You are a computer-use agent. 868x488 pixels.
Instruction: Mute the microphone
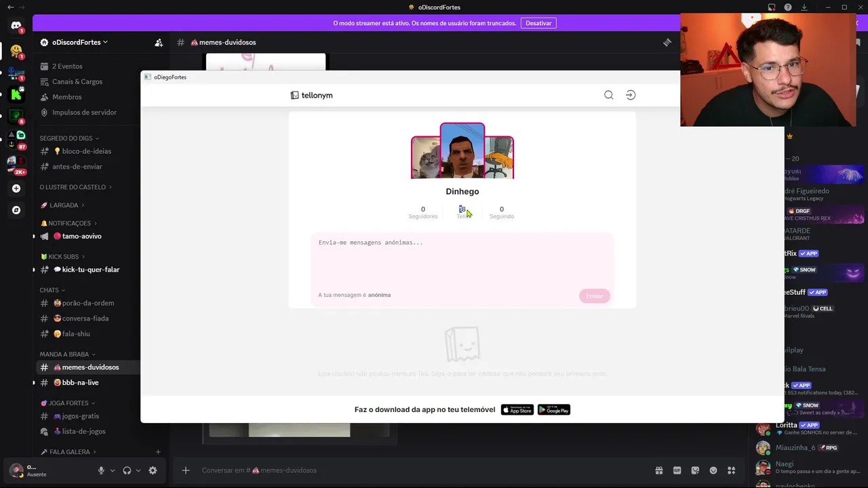[101, 470]
